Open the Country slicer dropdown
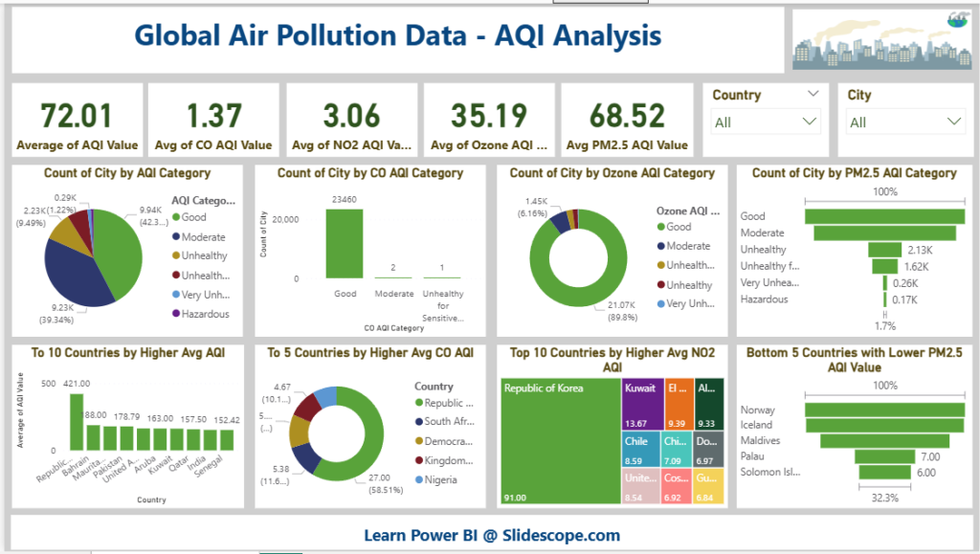This screenshot has height=554, width=980. (x=767, y=122)
